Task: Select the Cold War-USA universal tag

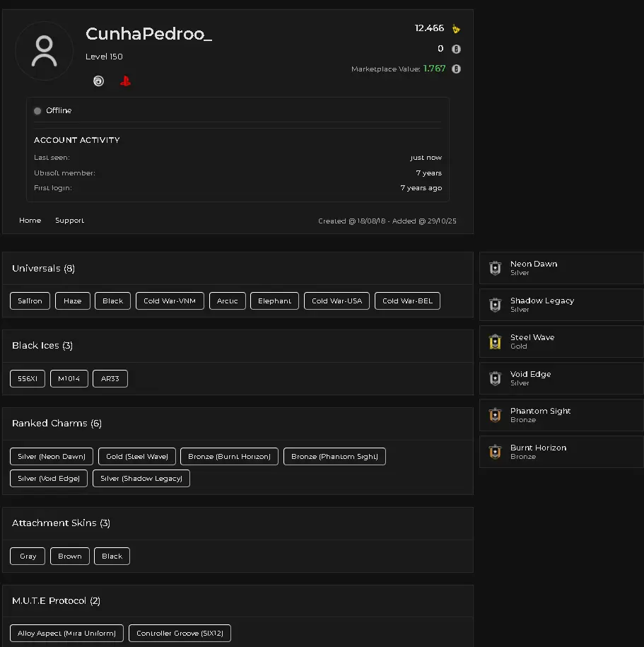Action: point(336,301)
